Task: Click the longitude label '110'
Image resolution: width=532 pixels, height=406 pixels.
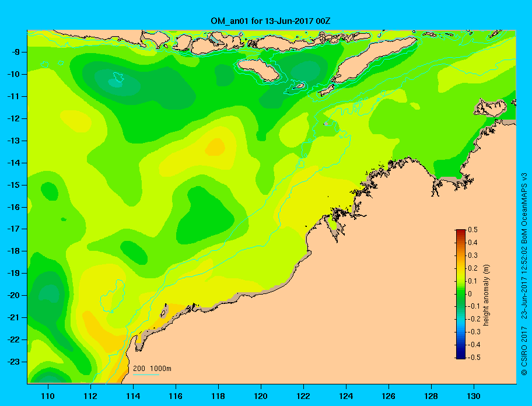Action: click(48, 396)
